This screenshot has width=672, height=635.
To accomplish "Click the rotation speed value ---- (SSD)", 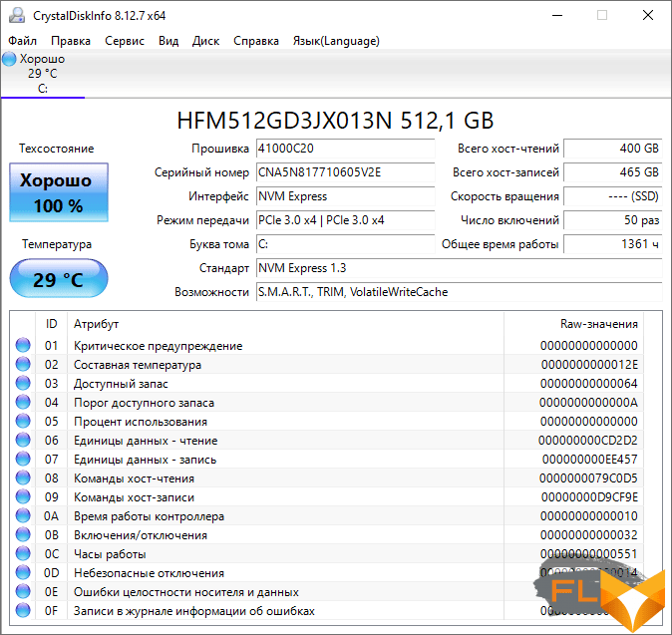I will 613,196.
